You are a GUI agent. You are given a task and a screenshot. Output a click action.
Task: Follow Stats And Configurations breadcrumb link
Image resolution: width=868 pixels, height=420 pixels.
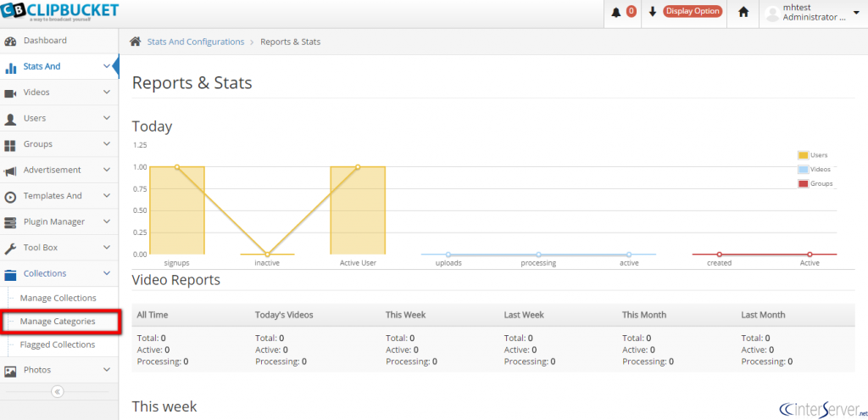point(196,42)
